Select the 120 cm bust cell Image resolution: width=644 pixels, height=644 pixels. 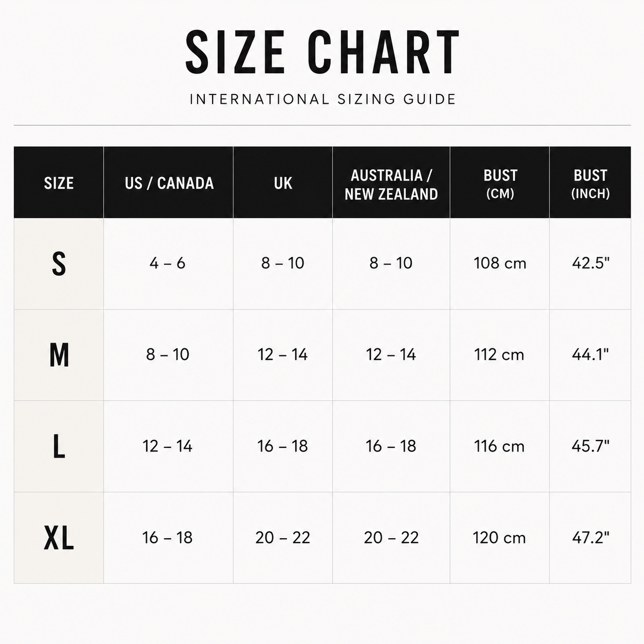500,537
